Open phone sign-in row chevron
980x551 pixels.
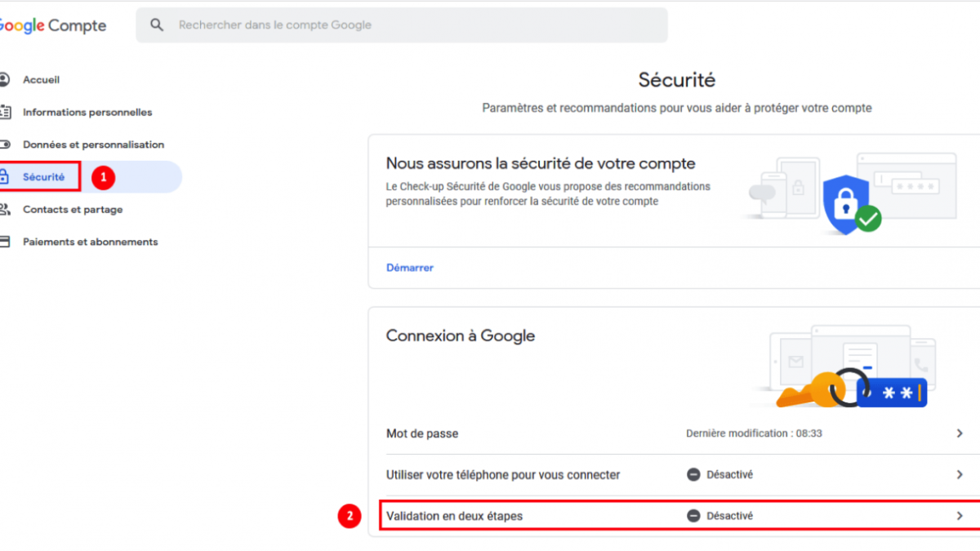pyautogui.click(x=960, y=474)
